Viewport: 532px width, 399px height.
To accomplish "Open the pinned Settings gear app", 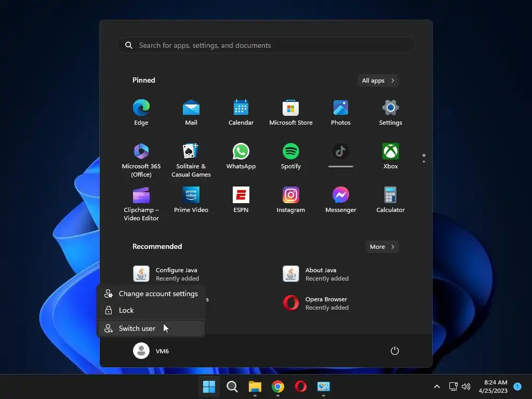I will pos(391,112).
